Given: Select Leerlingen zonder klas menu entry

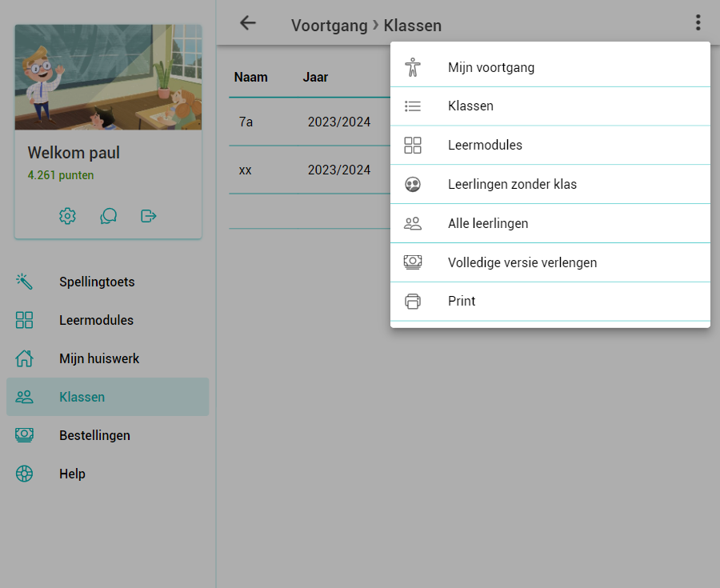Looking at the screenshot, I should click(512, 184).
